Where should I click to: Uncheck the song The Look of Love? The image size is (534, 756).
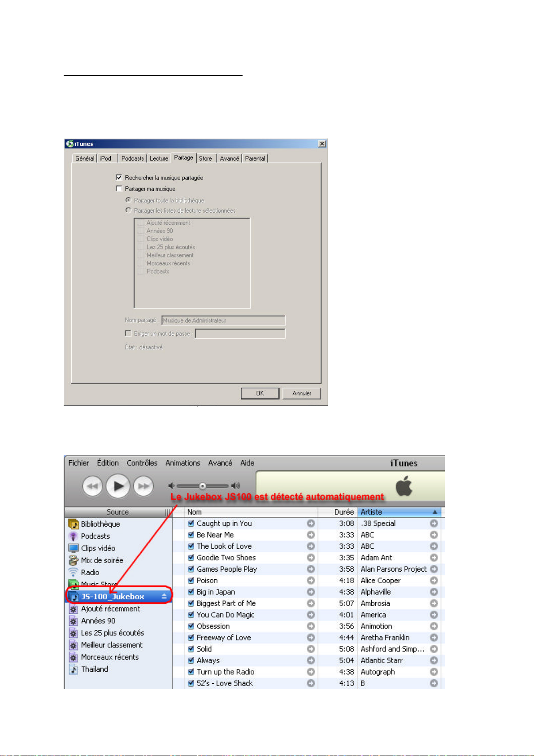pyautogui.click(x=191, y=546)
